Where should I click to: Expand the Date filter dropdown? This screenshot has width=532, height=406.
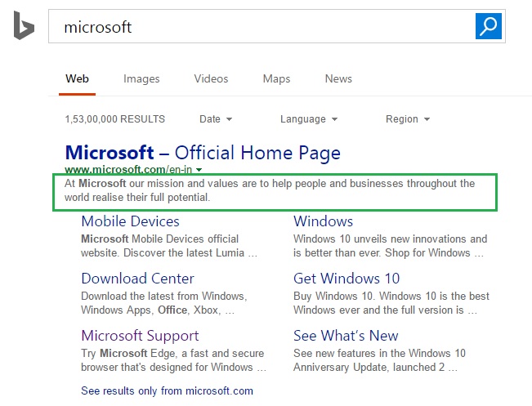pos(216,119)
